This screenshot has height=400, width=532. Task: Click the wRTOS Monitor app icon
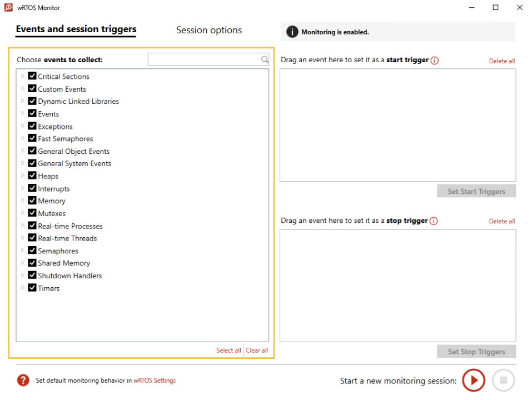(8, 8)
